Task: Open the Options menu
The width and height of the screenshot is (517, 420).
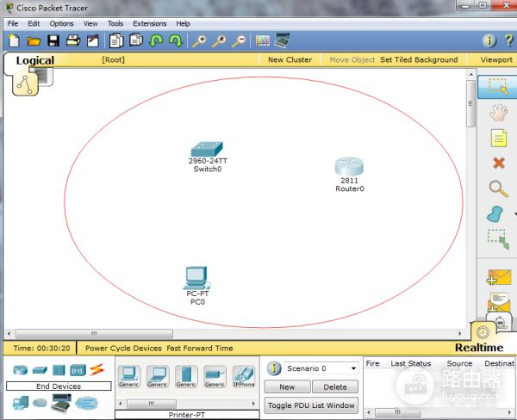Action: [61, 23]
